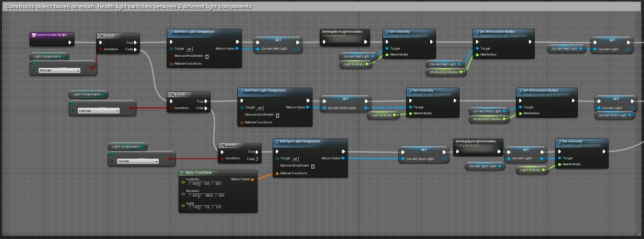This screenshot has height=239, width=644.
Task: Click the Scale X field in Make Transform
Action: 194,208
